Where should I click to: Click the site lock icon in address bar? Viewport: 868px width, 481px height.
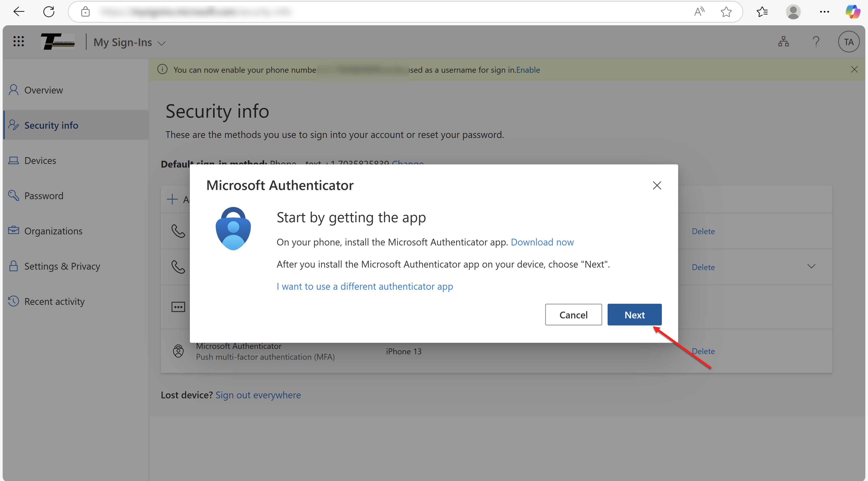point(85,12)
